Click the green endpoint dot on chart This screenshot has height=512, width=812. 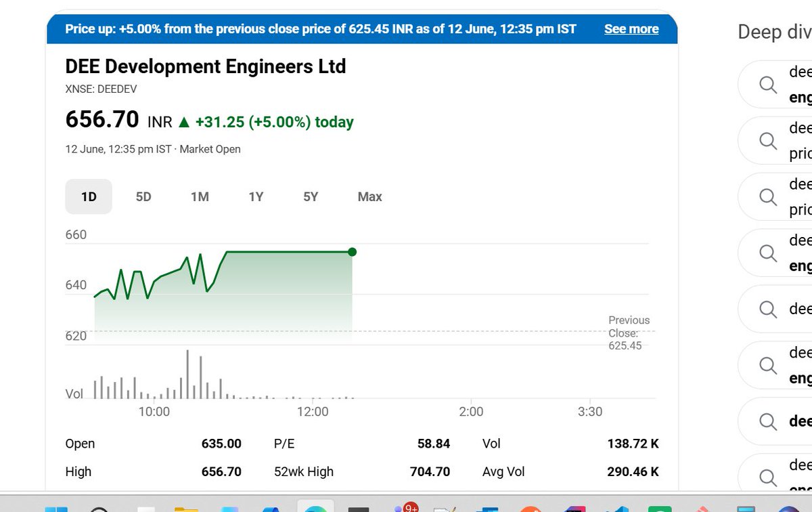pyautogui.click(x=352, y=252)
